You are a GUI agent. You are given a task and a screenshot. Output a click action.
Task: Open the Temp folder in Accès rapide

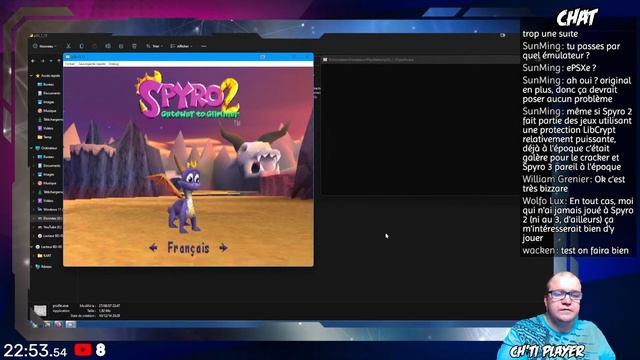tap(45, 137)
